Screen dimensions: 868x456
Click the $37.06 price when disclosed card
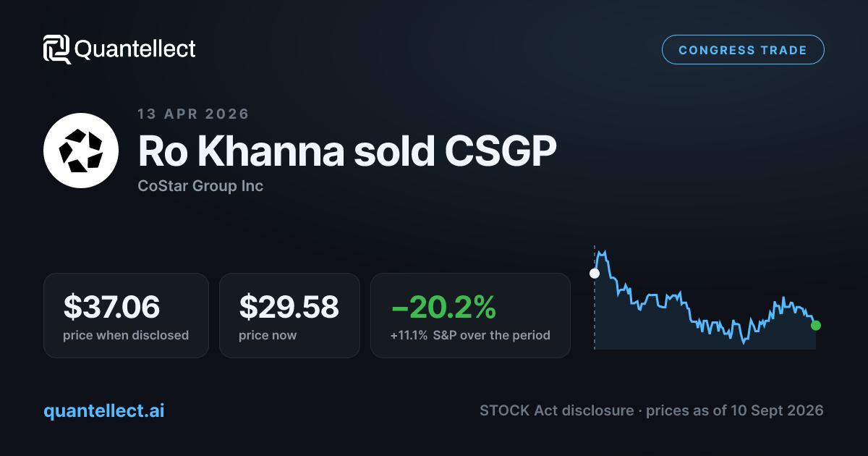pos(126,316)
